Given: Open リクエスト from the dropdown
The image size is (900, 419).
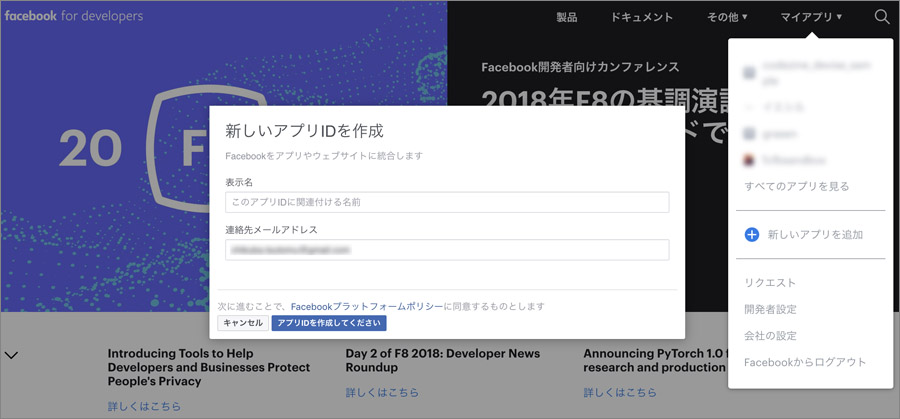Looking at the screenshot, I should pyautogui.click(x=770, y=282).
